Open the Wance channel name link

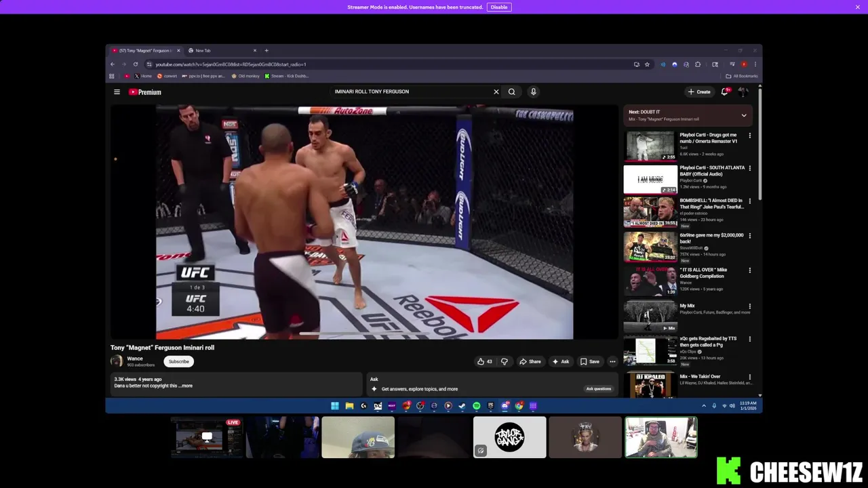click(x=135, y=359)
